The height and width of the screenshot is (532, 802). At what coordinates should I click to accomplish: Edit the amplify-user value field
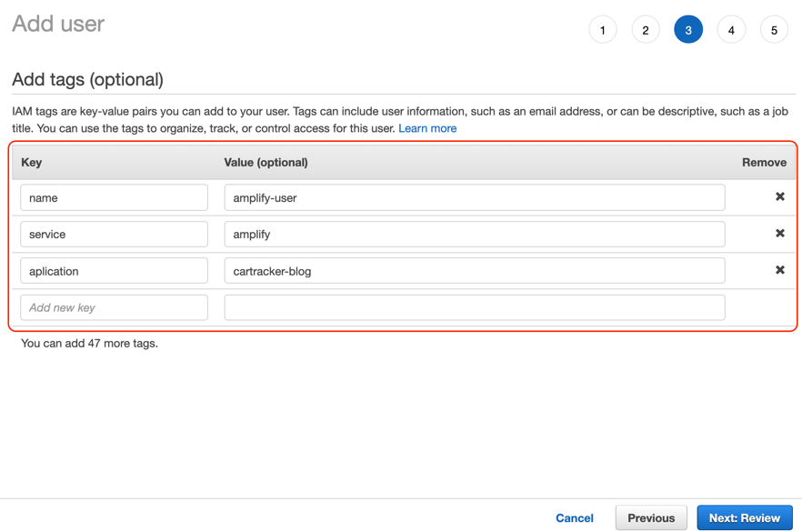click(x=475, y=197)
